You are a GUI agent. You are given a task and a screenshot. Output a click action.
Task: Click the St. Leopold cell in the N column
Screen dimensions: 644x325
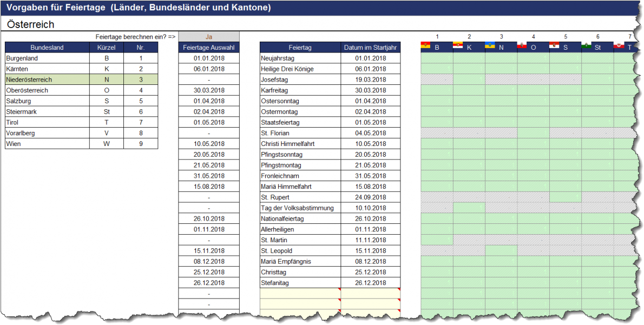(x=501, y=250)
